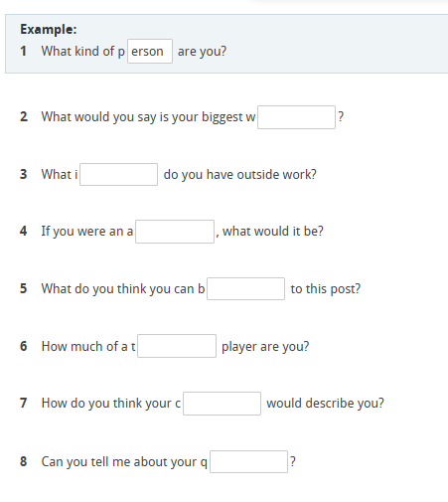Click the text "to this post?"

tap(326, 289)
